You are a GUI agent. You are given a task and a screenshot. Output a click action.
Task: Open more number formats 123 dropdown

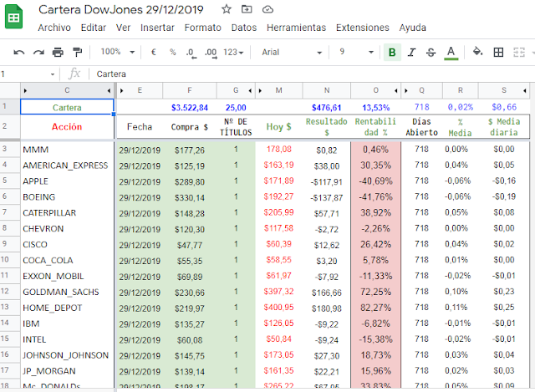[x=233, y=52]
